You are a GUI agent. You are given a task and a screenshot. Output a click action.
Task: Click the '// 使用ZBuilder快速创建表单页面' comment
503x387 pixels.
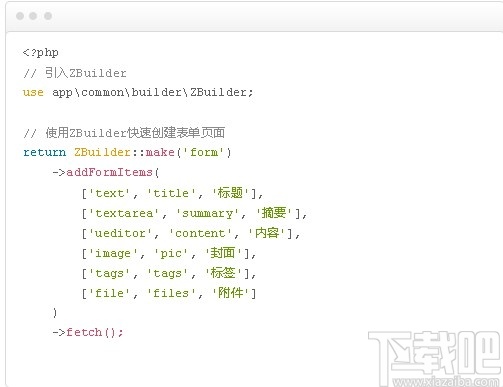[x=124, y=133]
